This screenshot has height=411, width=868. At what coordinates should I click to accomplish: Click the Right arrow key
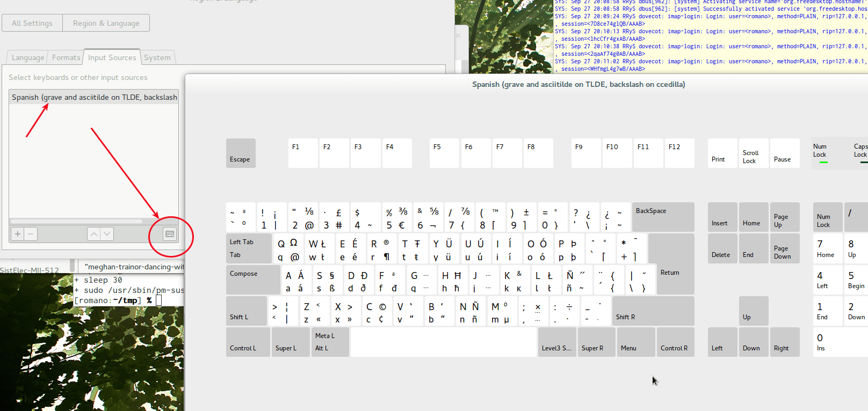(785, 342)
